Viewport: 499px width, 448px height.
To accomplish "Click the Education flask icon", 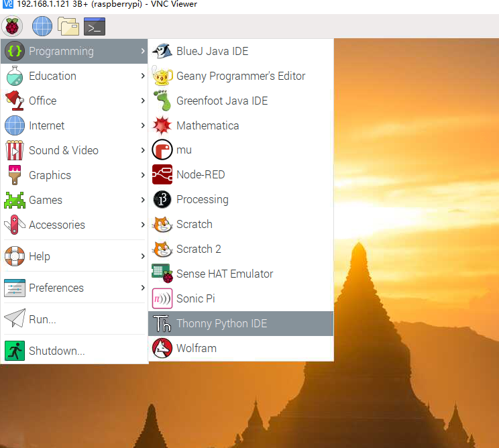I will (x=15, y=76).
